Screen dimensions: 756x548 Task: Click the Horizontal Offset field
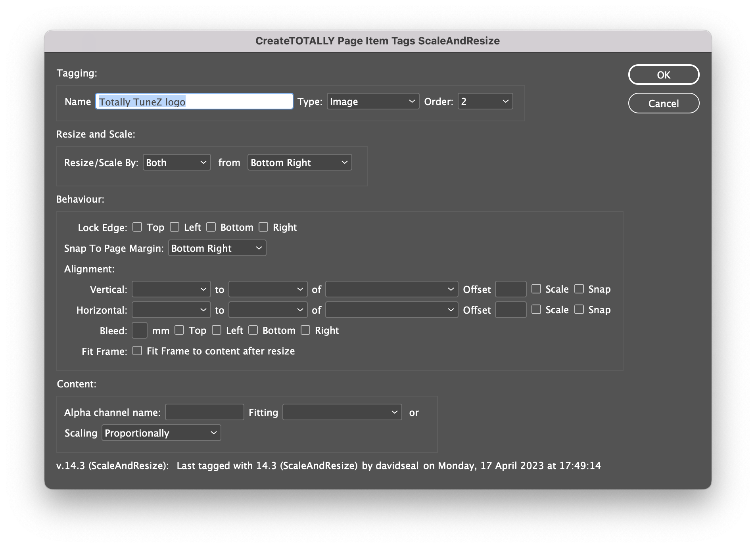(x=511, y=310)
